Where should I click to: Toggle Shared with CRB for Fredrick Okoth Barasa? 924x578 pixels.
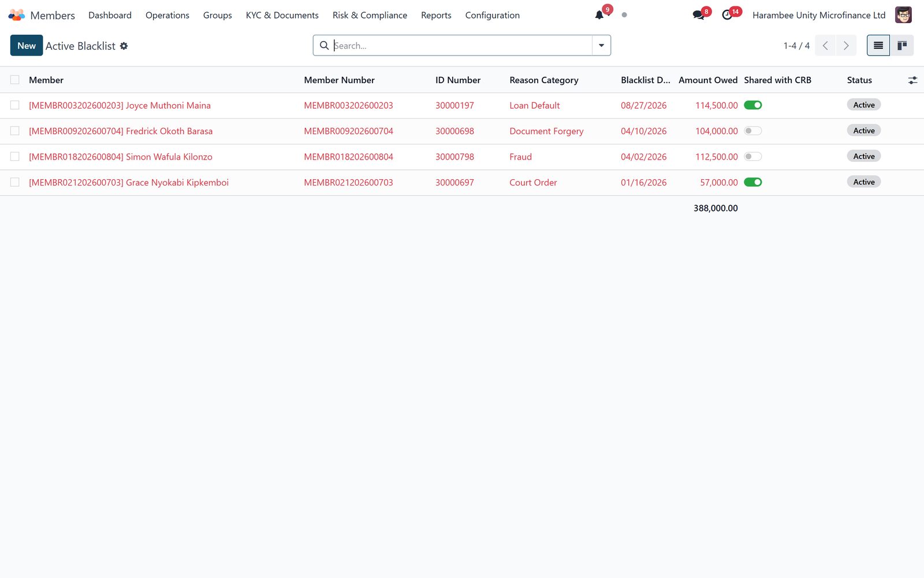pos(753,131)
